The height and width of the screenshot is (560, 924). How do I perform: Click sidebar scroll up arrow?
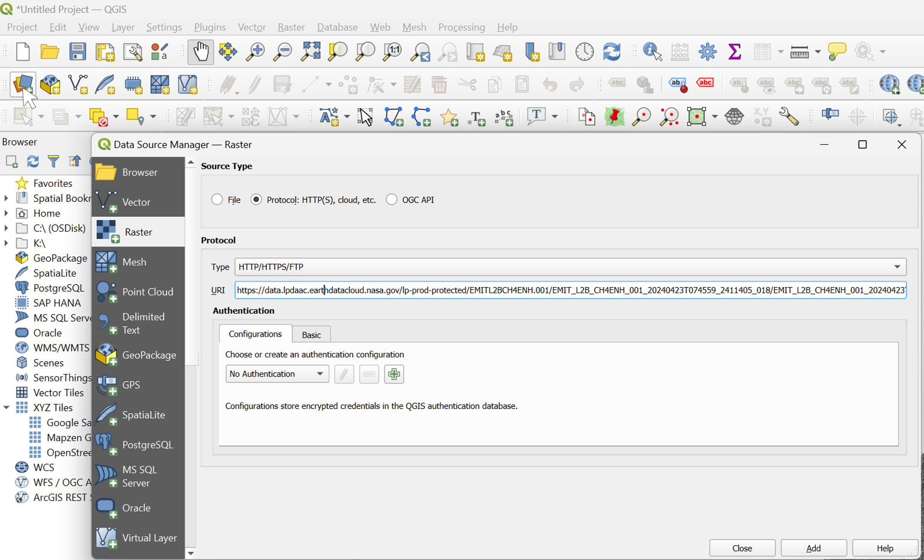[x=191, y=162]
